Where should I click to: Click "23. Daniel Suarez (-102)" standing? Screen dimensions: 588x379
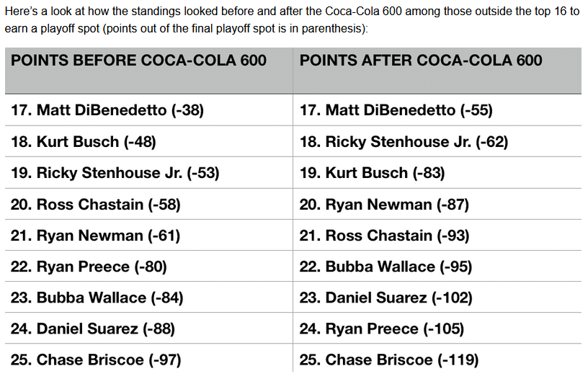pyautogui.click(x=386, y=298)
